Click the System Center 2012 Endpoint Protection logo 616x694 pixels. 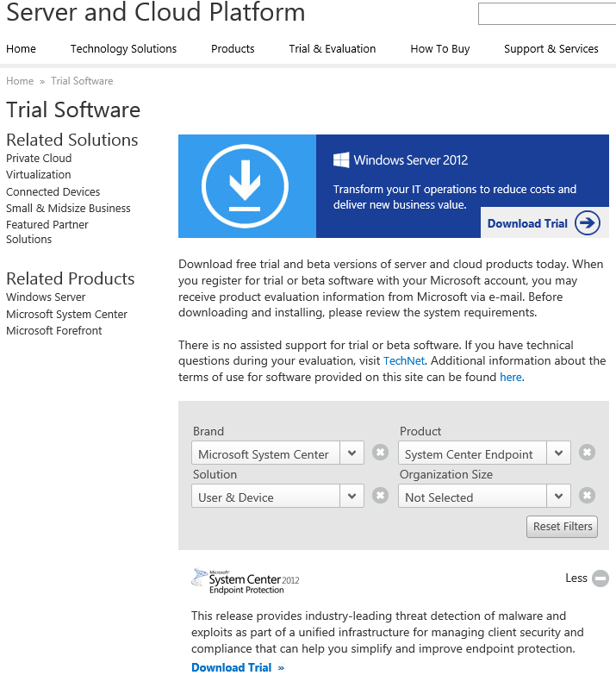coord(246,581)
